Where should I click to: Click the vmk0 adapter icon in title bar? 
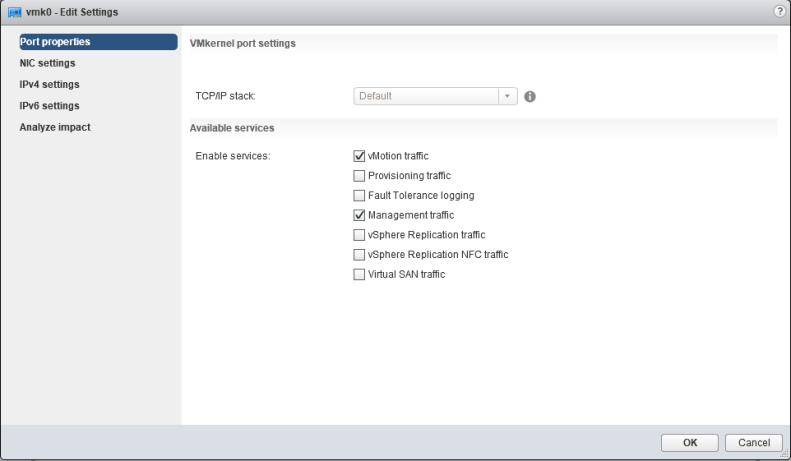point(14,11)
